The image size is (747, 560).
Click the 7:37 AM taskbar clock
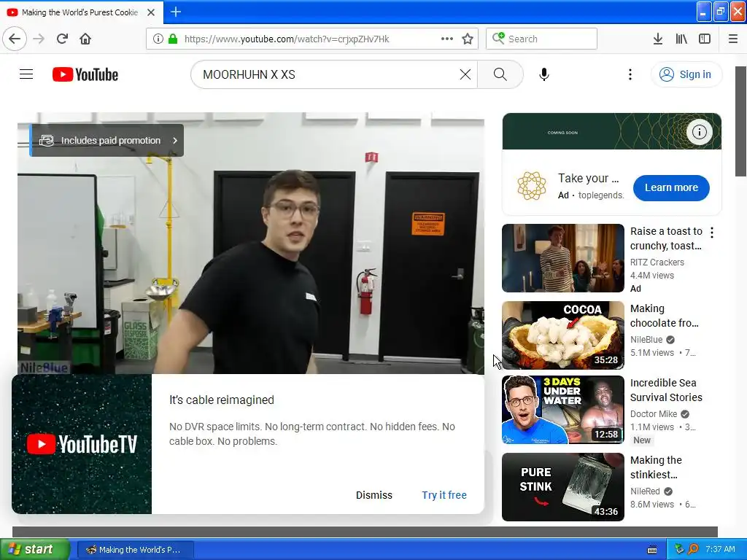coord(720,550)
